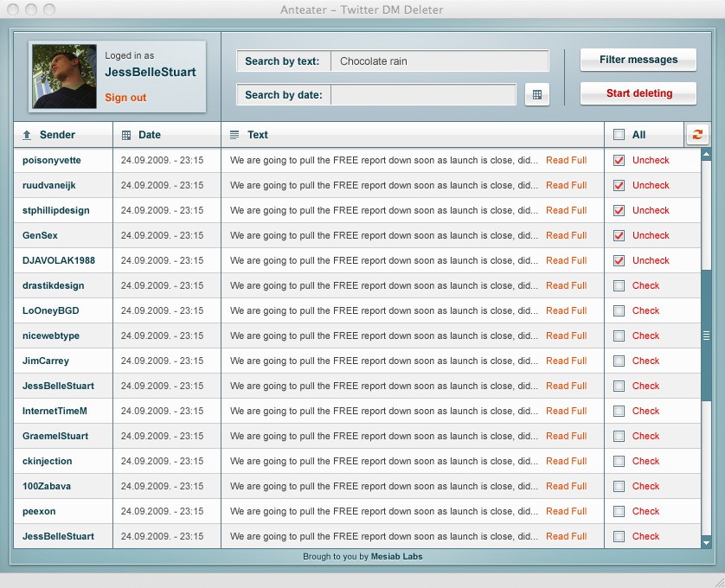
Task: Click the Search by date input field
Action: point(423,95)
